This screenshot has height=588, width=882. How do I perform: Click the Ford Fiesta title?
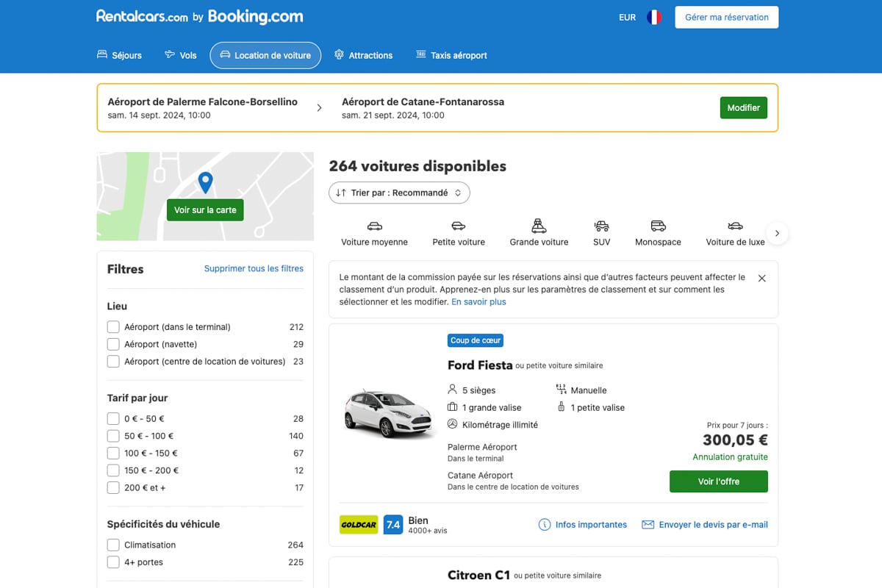tap(480, 365)
